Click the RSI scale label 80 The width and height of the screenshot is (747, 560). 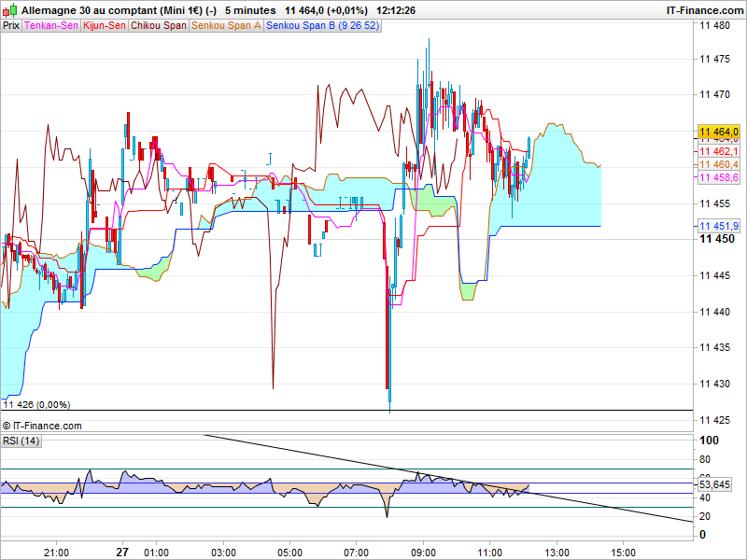click(x=705, y=459)
